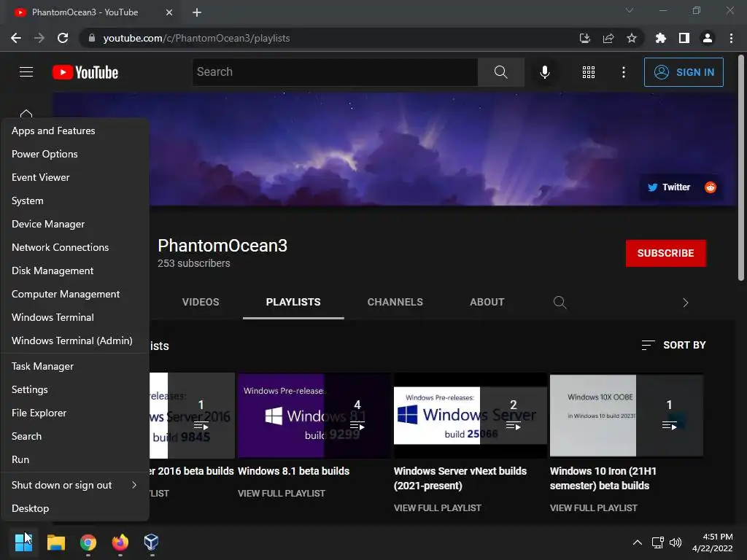Click the SIGN IN button
This screenshot has width=747, height=560.
[684, 72]
